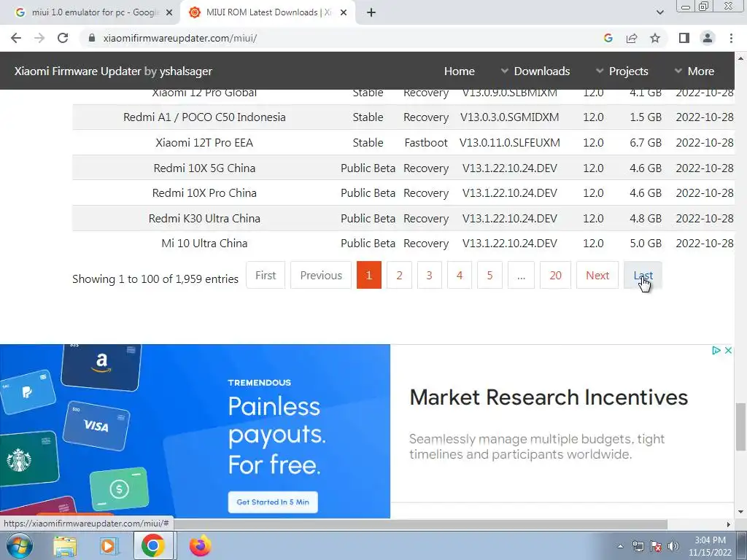Click '5.0 GB' size in Mi 10 Ultra row
Screen dimensions: 747x560
(x=646, y=244)
